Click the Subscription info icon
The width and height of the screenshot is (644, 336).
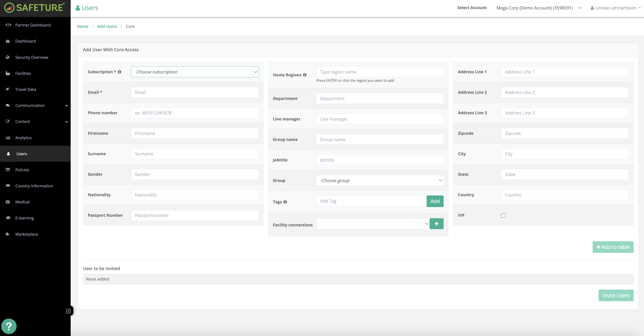coord(119,72)
